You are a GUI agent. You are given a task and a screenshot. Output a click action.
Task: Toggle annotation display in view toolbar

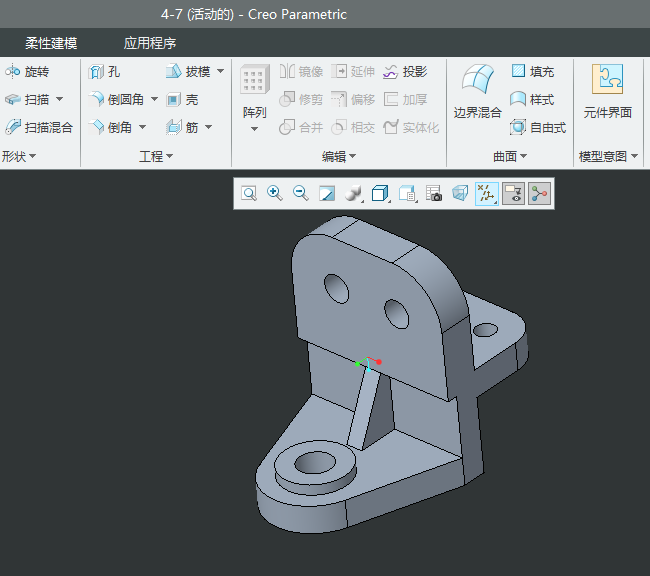pos(513,194)
